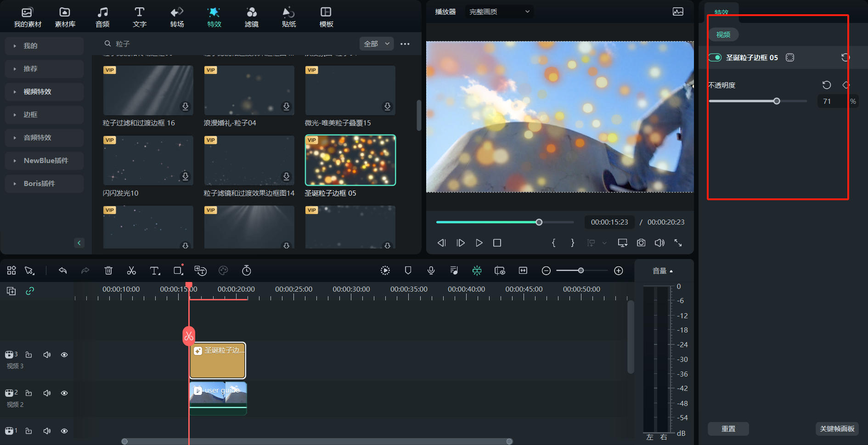Delete the selected clip with trash icon
This screenshot has height=445, width=868.
pyautogui.click(x=108, y=270)
